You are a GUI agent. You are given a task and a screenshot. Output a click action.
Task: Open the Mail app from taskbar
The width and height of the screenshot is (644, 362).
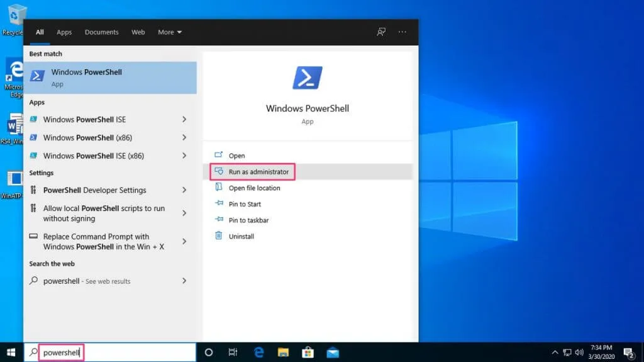[333, 353]
